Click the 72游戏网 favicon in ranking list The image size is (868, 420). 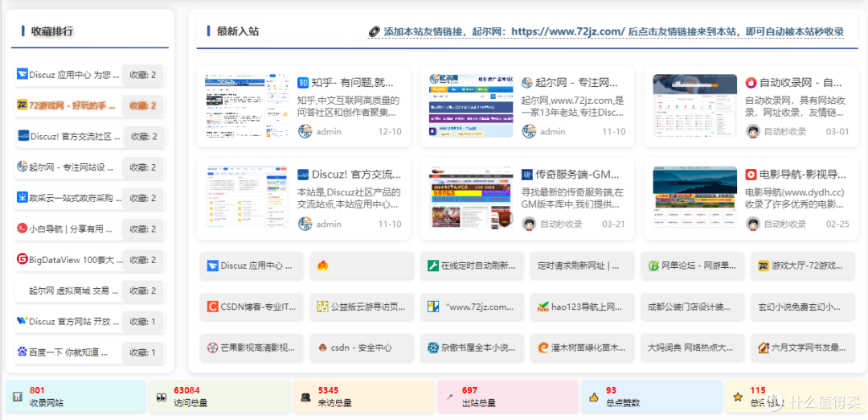tap(23, 105)
